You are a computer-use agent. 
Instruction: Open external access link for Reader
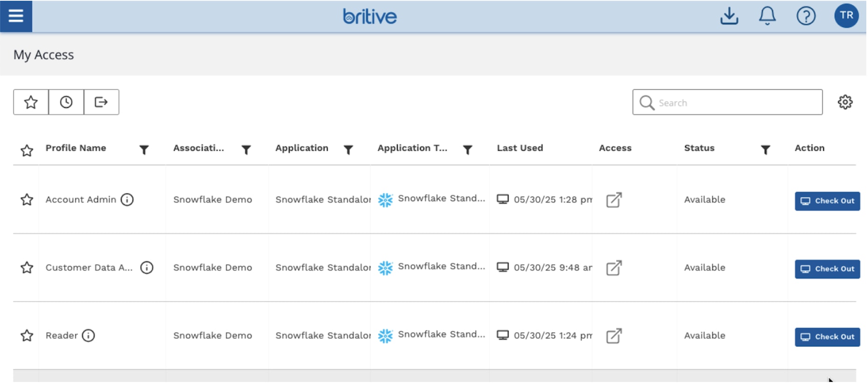(x=614, y=336)
